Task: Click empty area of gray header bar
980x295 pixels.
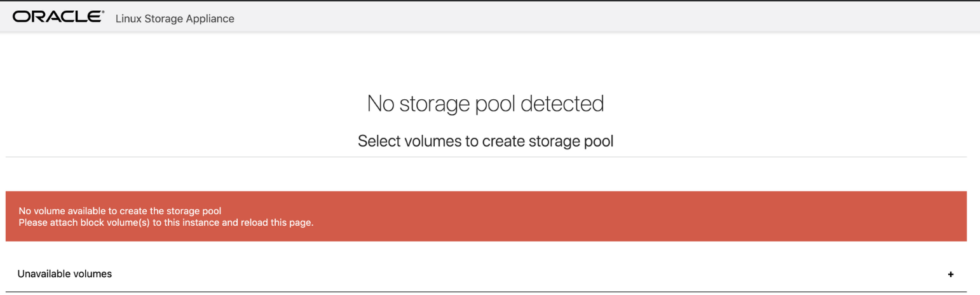Action: point(604,17)
